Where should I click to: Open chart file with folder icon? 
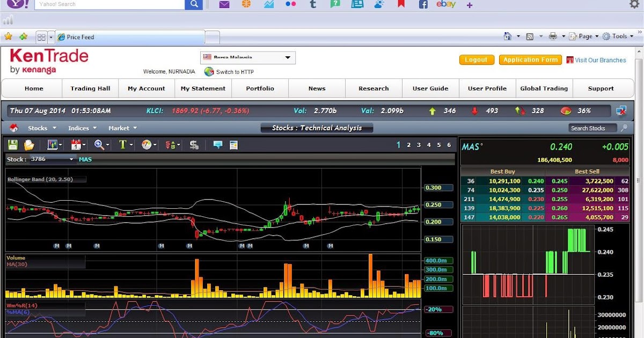coord(29,145)
